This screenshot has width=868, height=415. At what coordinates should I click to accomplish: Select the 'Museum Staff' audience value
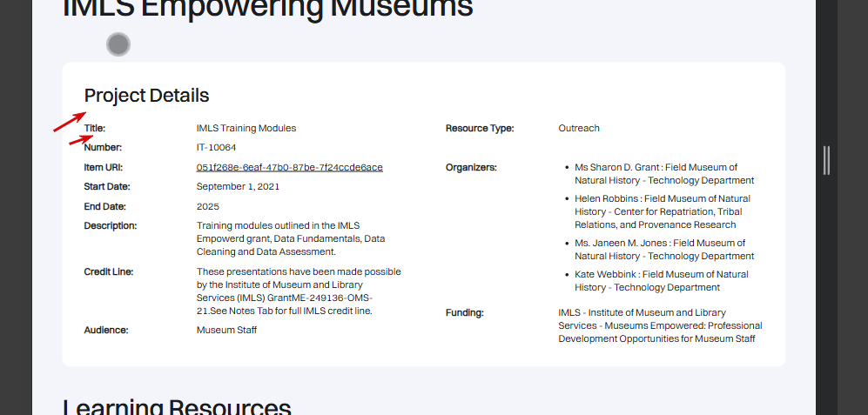[x=226, y=330]
